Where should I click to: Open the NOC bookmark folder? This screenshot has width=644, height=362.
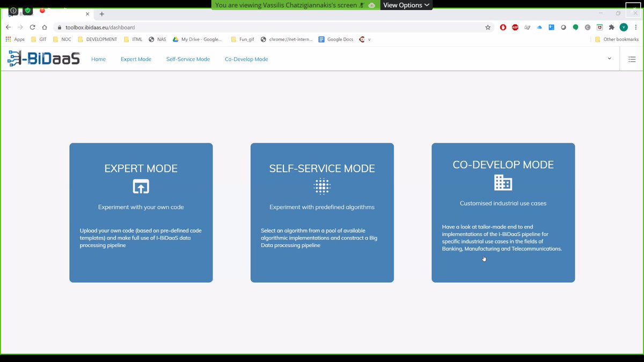coord(62,39)
